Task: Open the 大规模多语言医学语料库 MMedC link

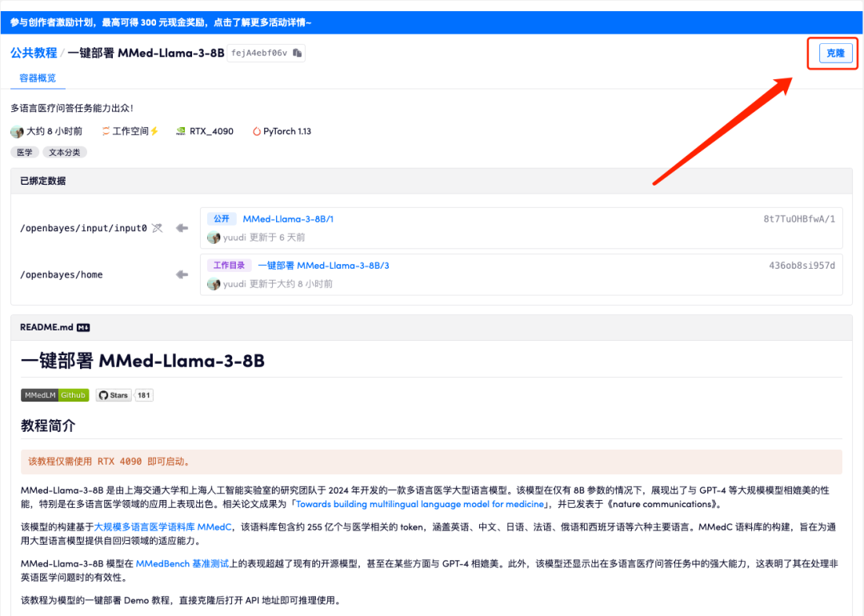Action: pyautogui.click(x=163, y=526)
